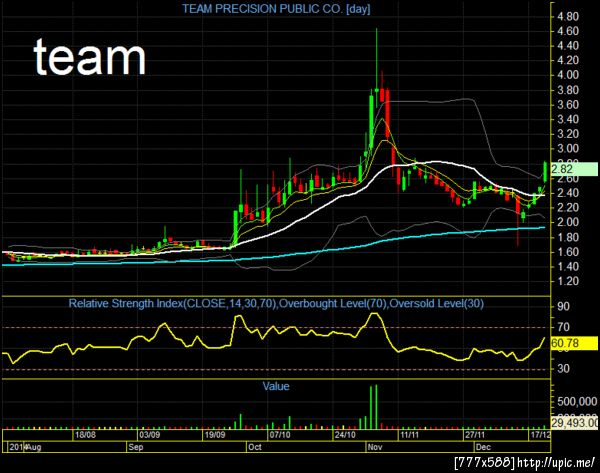
Task: Click the Nov month label
Action: pyautogui.click(x=375, y=447)
